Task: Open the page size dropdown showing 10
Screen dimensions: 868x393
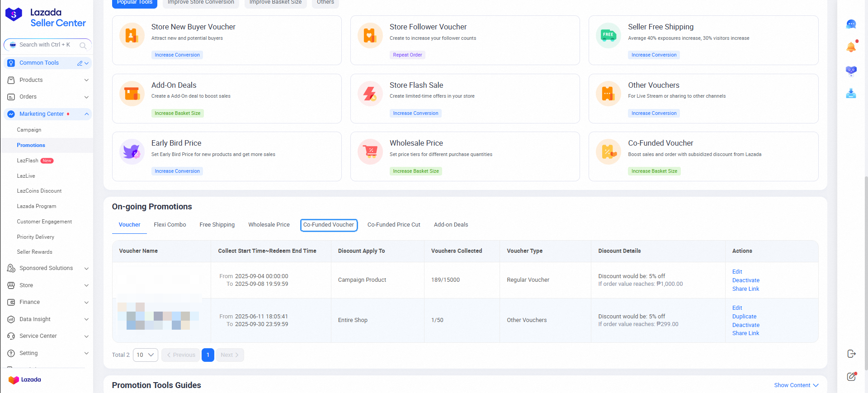Action: (x=146, y=355)
